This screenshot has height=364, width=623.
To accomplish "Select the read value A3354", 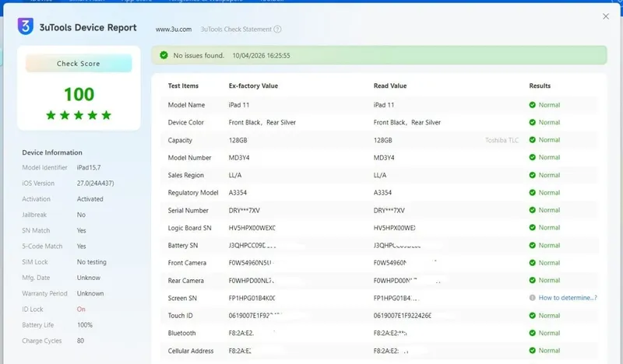I will [382, 193].
